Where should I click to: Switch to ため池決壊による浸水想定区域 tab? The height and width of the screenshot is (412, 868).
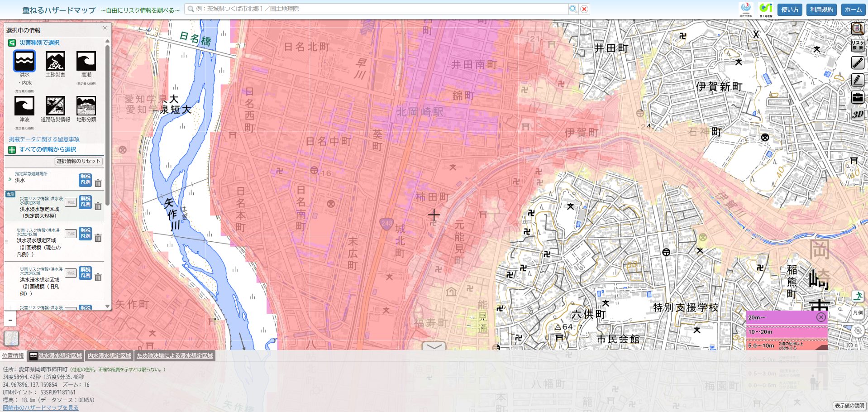coord(175,356)
